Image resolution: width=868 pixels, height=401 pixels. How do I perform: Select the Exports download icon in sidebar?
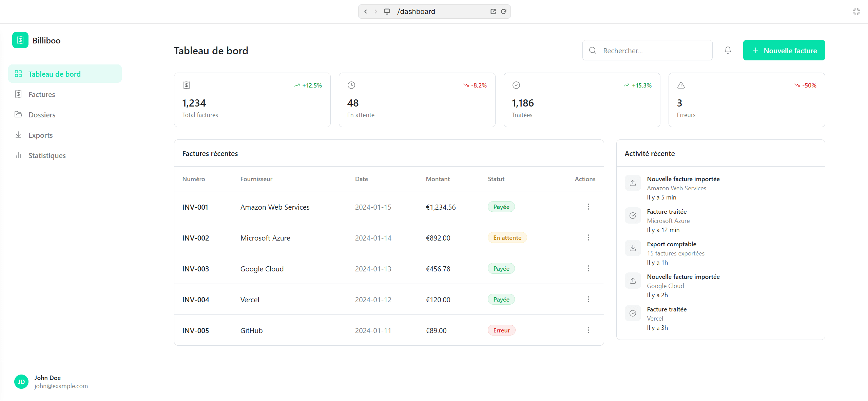[x=19, y=135]
